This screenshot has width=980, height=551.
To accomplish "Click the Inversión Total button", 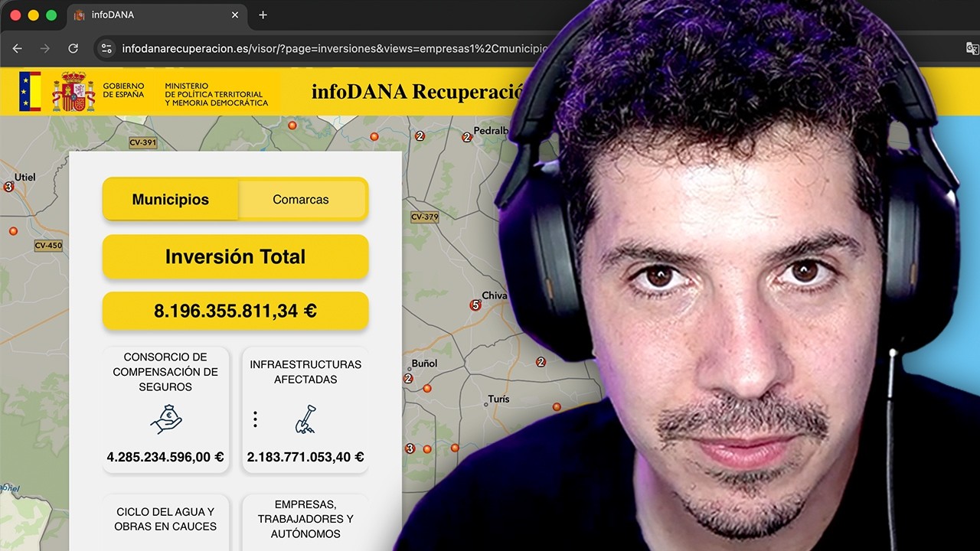I will (236, 256).
